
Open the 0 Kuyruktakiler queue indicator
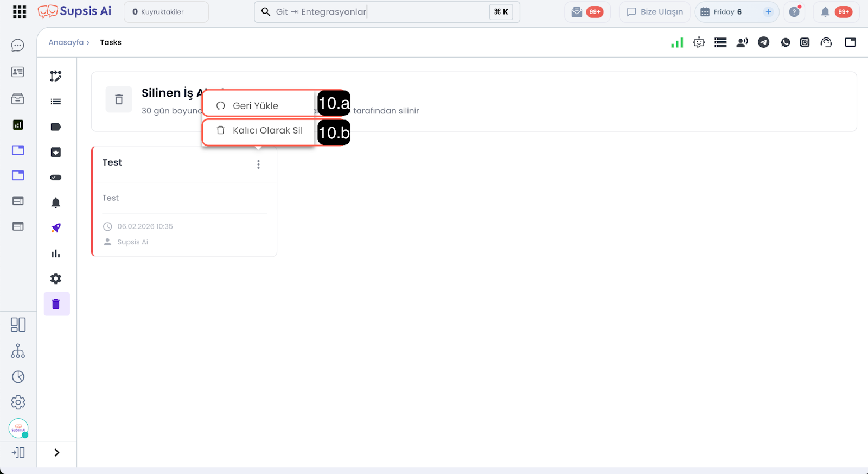point(166,12)
